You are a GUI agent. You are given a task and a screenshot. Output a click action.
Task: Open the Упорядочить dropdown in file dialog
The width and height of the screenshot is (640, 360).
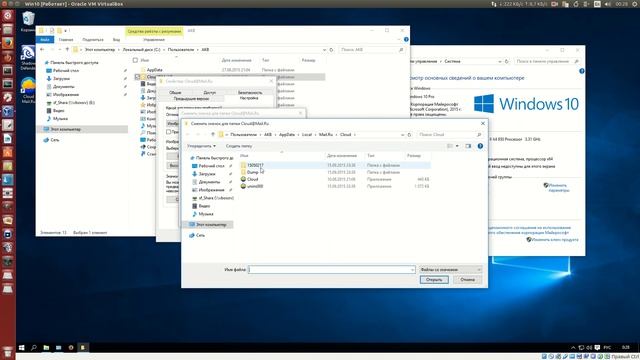pyautogui.click(x=201, y=146)
